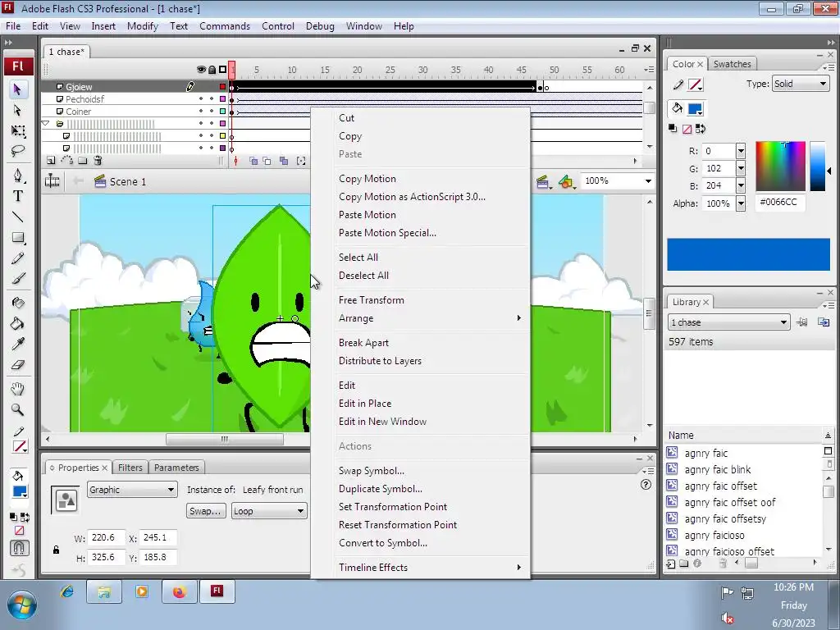Open the R value dropdown arrow
Image resolution: width=840 pixels, height=630 pixels.
[741, 151]
